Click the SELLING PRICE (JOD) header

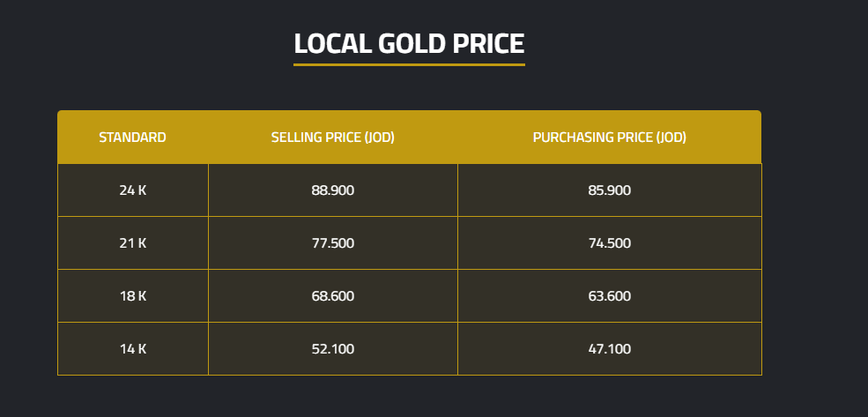point(332,138)
